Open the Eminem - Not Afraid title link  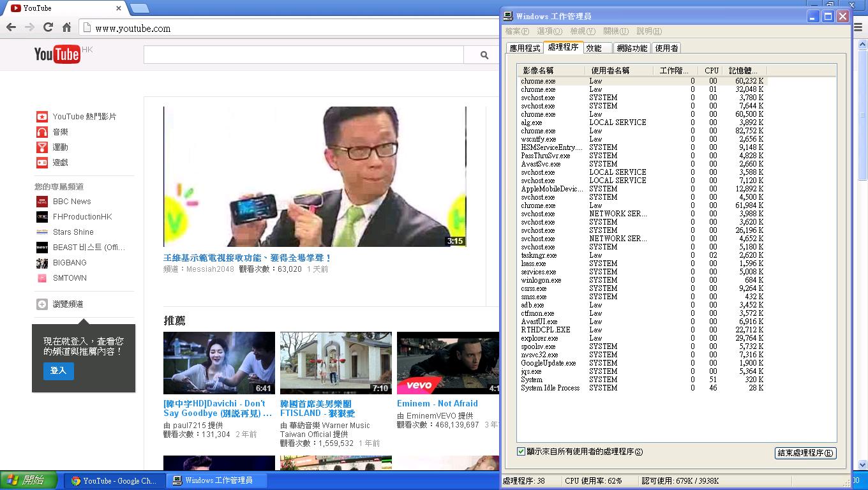437,403
